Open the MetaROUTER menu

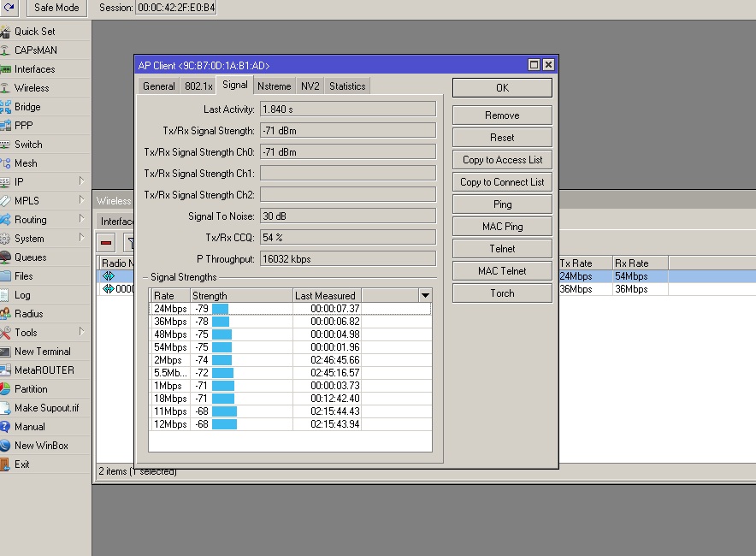[x=44, y=370]
